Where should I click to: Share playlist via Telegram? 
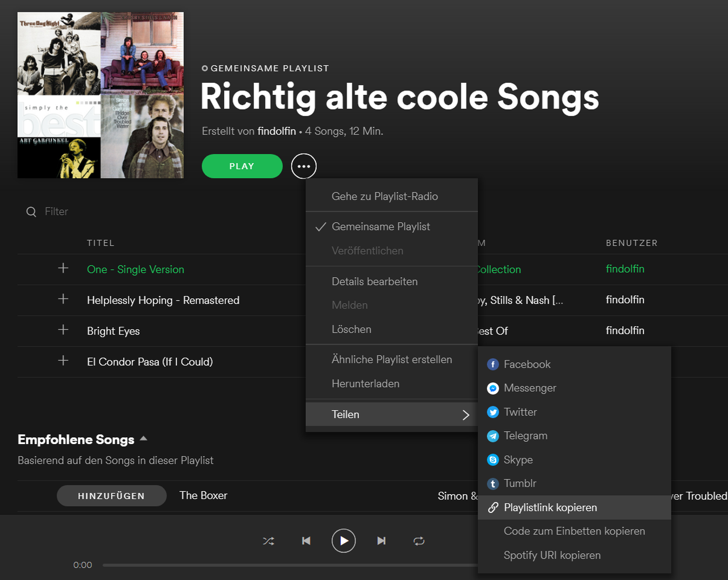pyautogui.click(x=525, y=435)
